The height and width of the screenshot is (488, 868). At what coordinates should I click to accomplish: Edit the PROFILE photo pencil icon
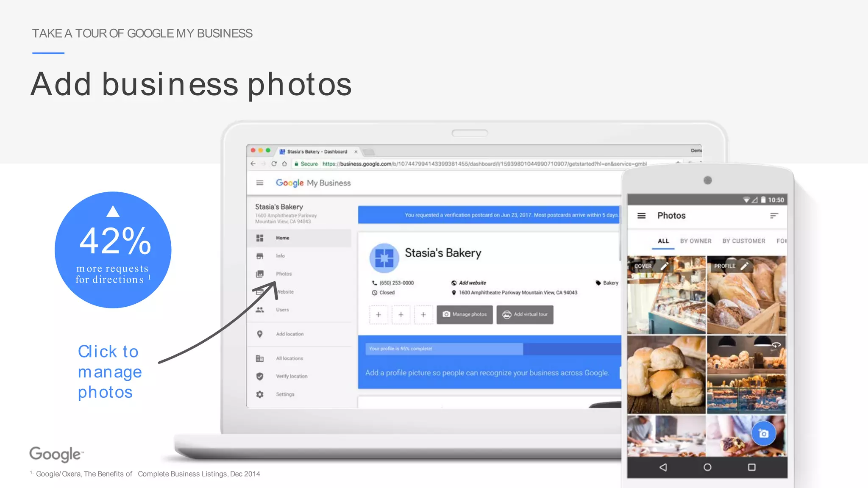click(x=744, y=266)
